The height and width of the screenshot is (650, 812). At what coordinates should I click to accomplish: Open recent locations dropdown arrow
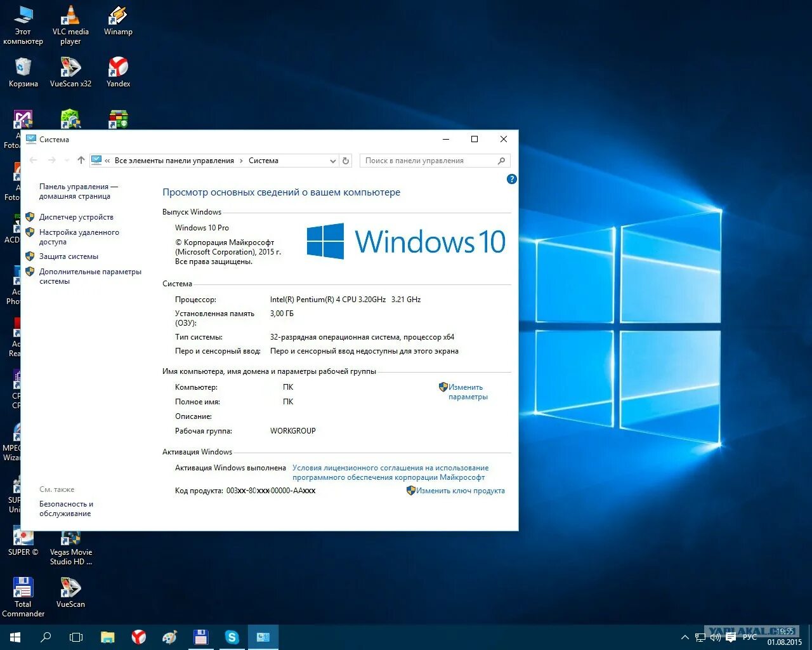coord(67,161)
